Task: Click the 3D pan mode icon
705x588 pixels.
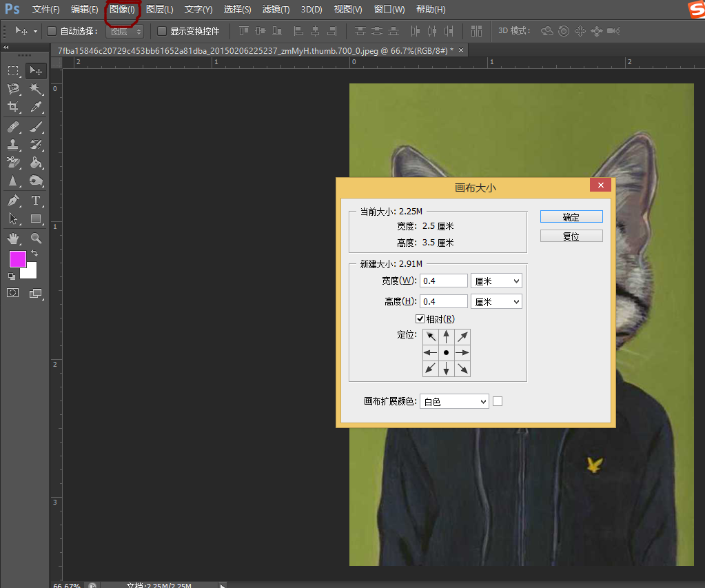Action: click(580, 31)
